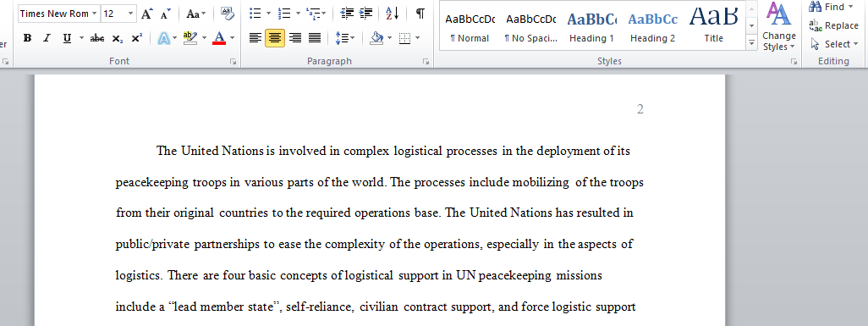868x326 pixels.
Task: Set alignment to Align Left
Action: coord(255,38)
